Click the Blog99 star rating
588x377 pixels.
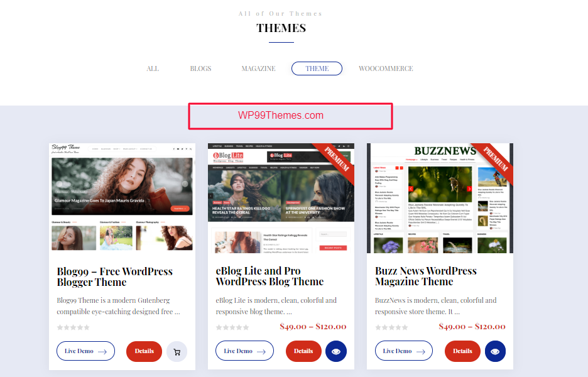(73, 327)
